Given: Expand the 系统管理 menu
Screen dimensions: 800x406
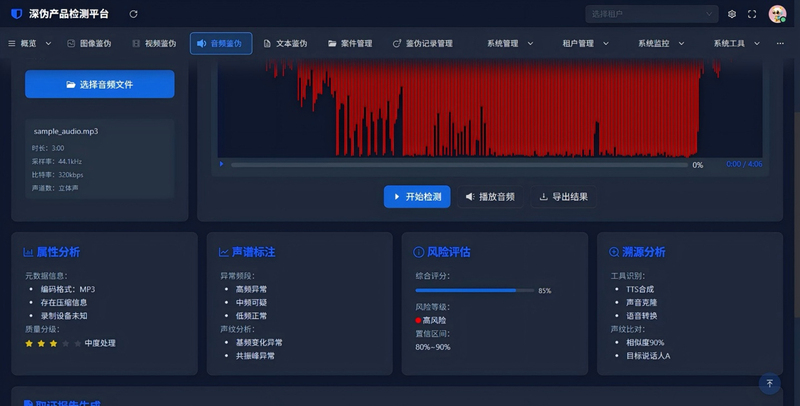Looking at the screenshot, I should point(510,43).
